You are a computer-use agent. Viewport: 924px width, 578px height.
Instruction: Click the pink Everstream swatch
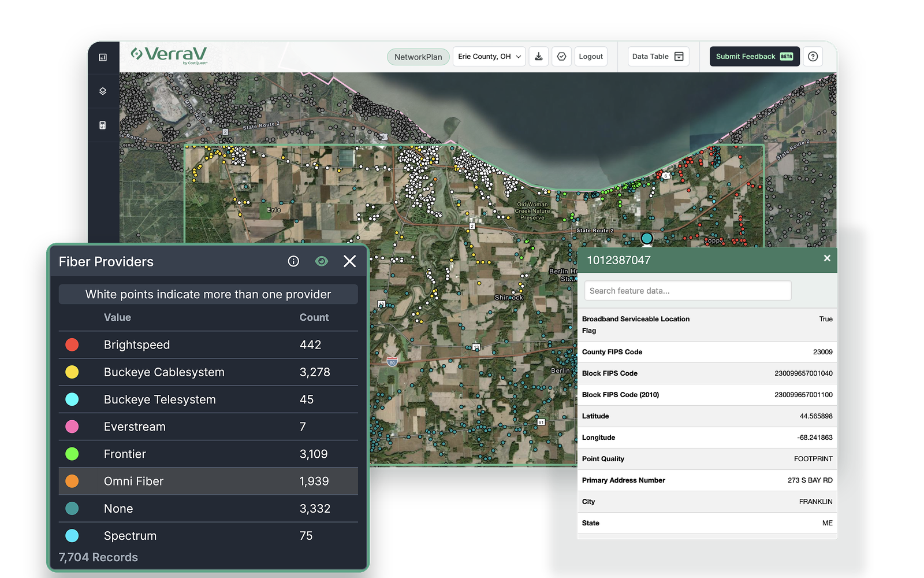click(x=72, y=427)
